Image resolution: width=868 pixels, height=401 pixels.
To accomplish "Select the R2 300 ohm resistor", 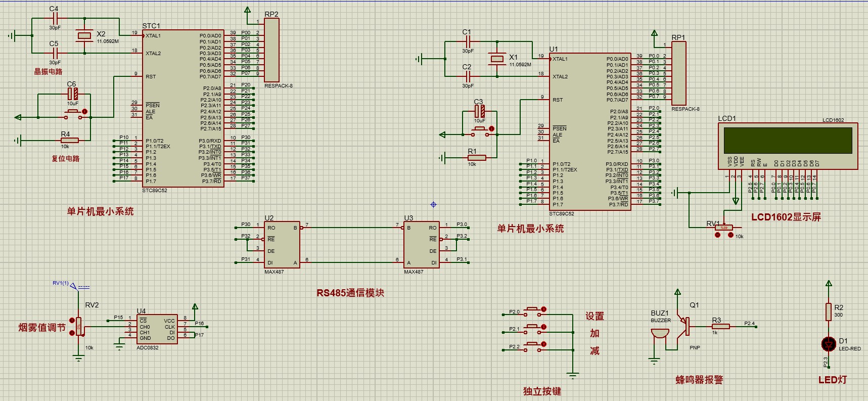I will [828, 311].
